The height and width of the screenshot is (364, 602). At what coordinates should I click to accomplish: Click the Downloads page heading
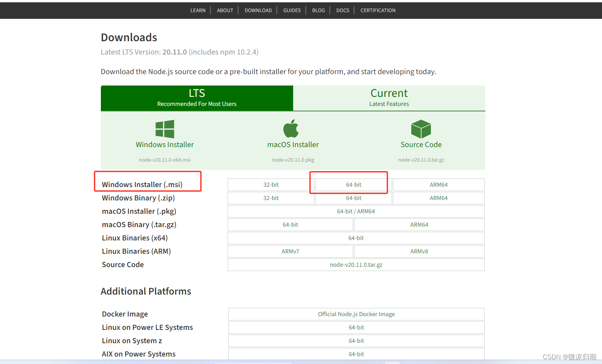129,37
